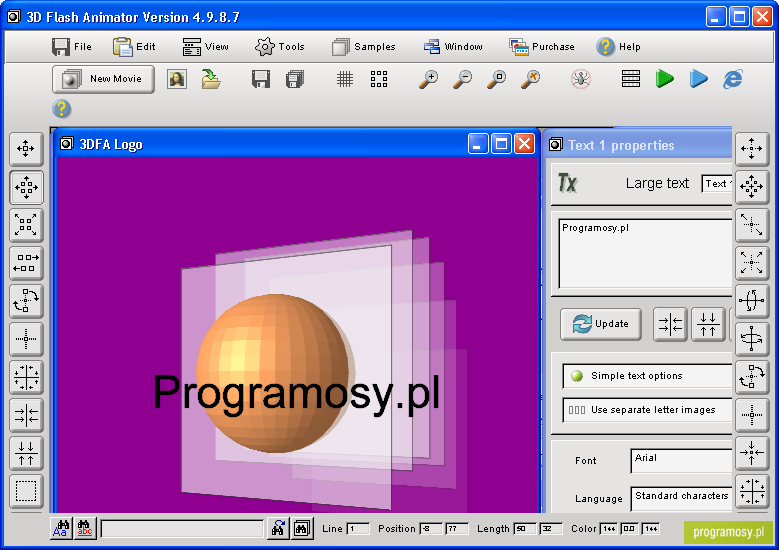Click the Line number field
This screenshot has height=550, width=779.
point(358,529)
